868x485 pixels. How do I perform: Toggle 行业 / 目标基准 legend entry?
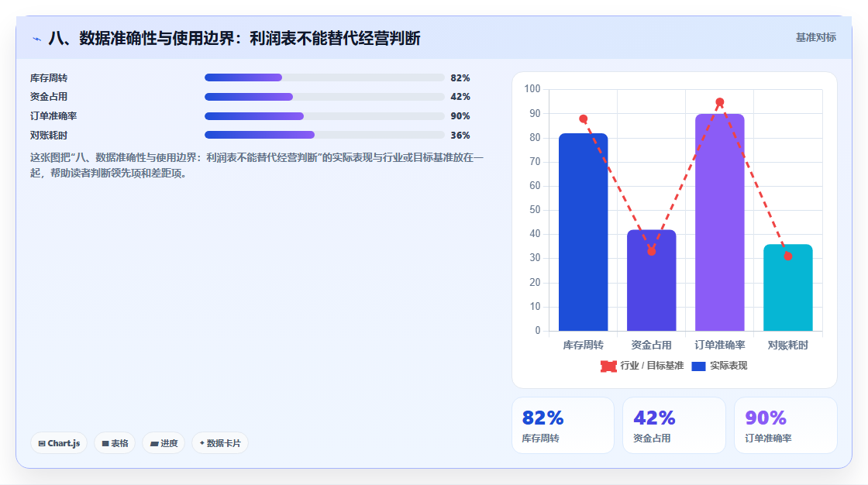642,366
